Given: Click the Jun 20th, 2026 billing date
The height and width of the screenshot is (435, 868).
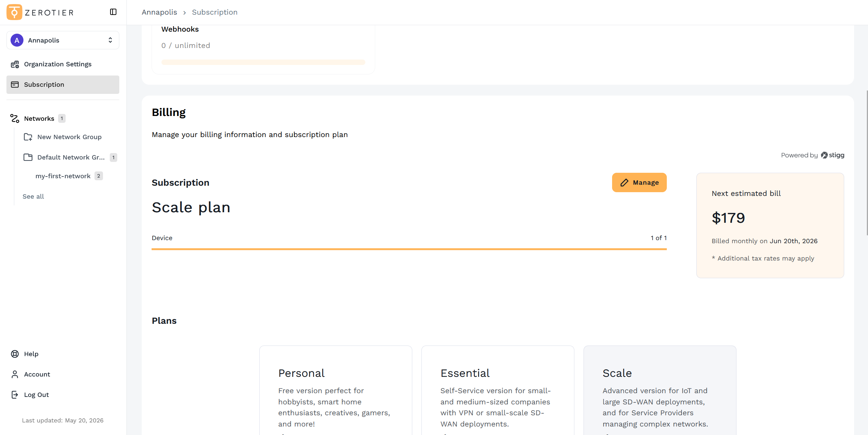Looking at the screenshot, I should coord(794,241).
